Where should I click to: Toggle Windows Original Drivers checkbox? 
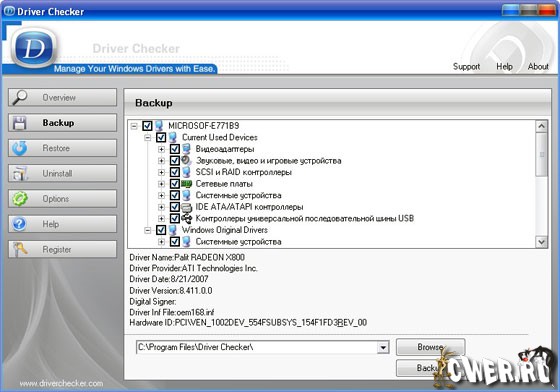[x=161, y=230]
